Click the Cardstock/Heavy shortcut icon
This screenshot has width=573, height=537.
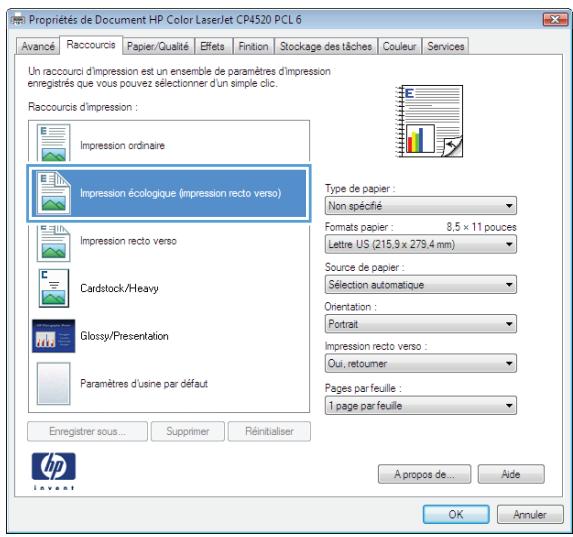coord(54,288)
